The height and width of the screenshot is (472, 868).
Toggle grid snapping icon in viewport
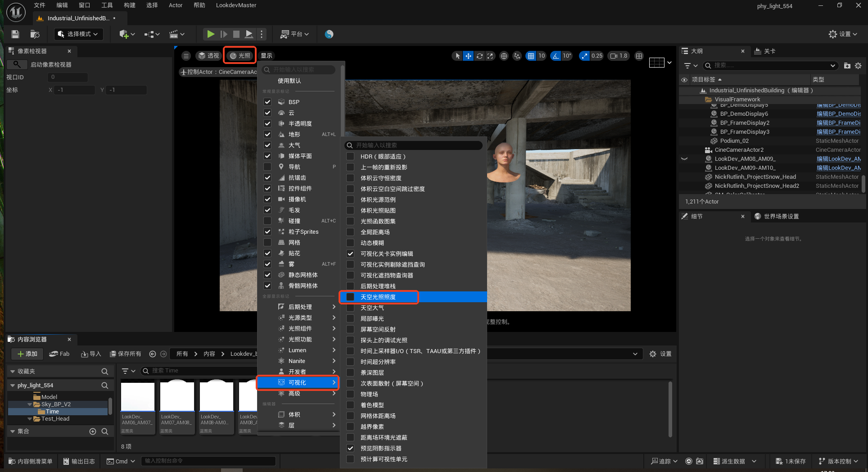(x=531, y=56)
